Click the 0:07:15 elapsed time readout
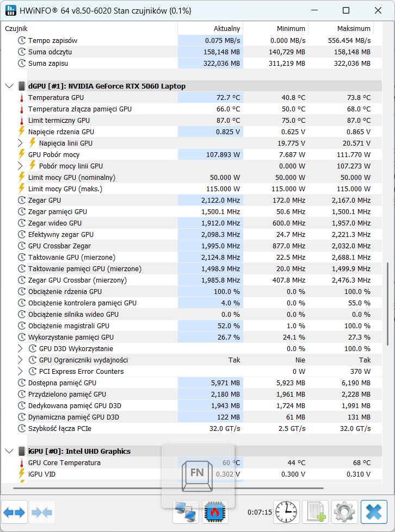The height and width of the screenshot is (532, 395). (x=260, y=512)
